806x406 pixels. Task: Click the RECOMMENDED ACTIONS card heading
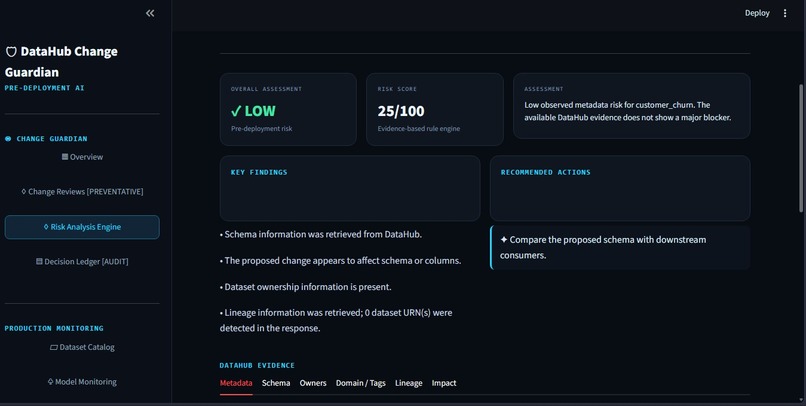coord(545,173)
